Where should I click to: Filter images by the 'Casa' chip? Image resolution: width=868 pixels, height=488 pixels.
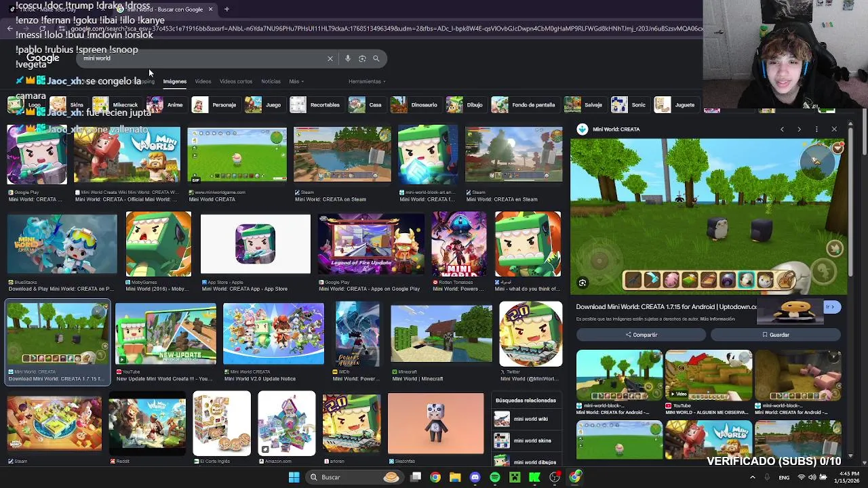tap(366, 105)
